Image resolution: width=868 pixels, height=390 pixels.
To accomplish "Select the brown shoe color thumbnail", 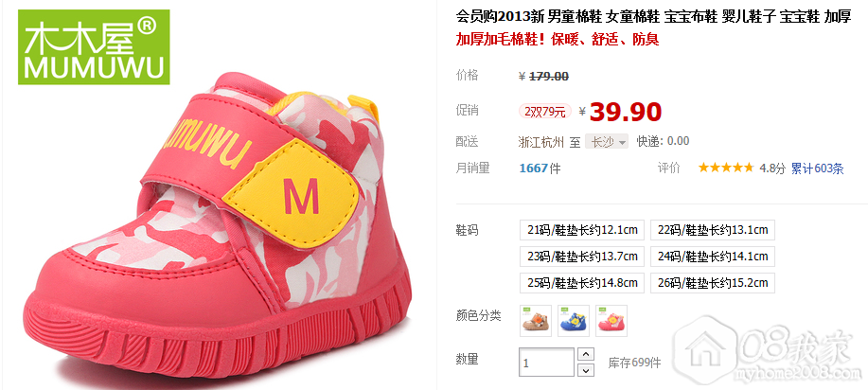I will 536,321.
